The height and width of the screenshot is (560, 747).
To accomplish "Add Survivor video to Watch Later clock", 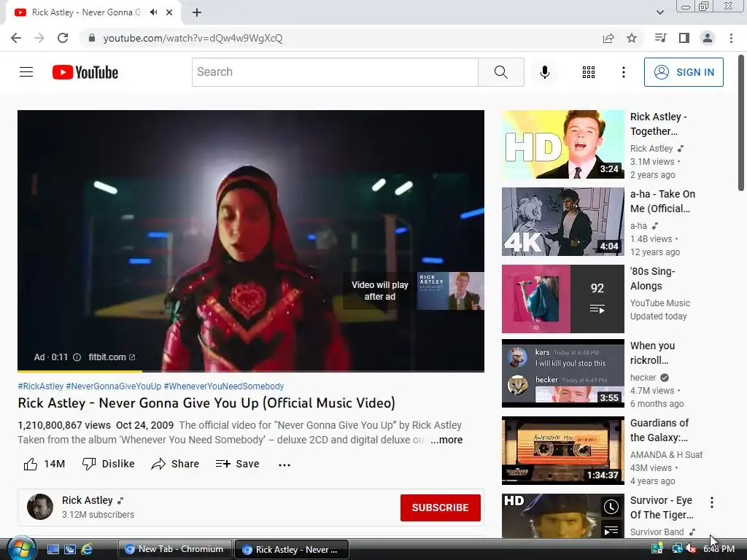I will point(611,507).
